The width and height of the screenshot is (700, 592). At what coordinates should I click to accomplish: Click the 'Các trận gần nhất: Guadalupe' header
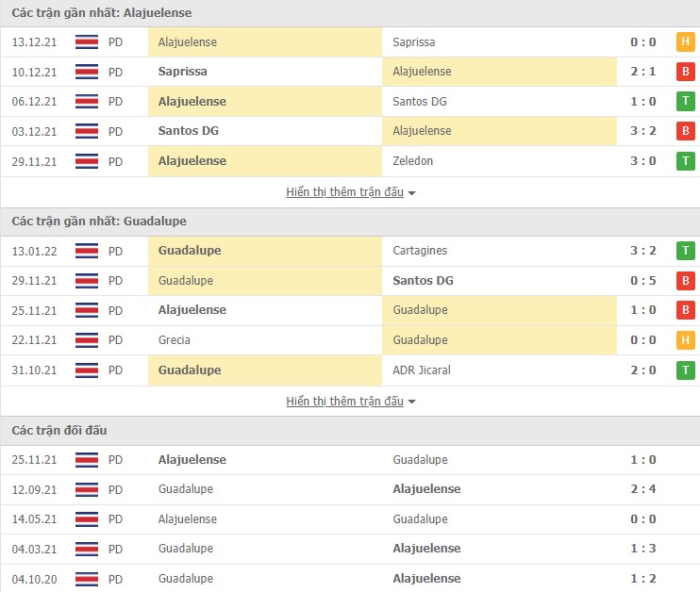pos(99,222)
